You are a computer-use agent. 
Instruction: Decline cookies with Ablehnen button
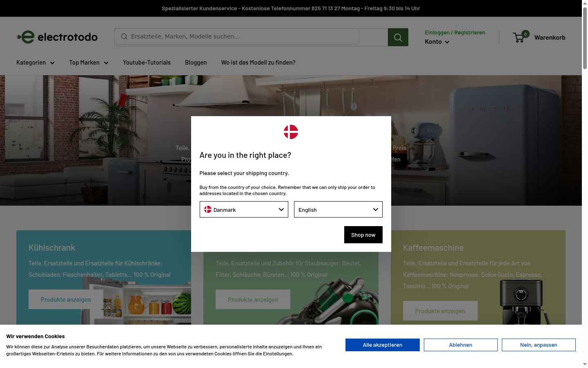pyautogui.click(x=461, y=345)
